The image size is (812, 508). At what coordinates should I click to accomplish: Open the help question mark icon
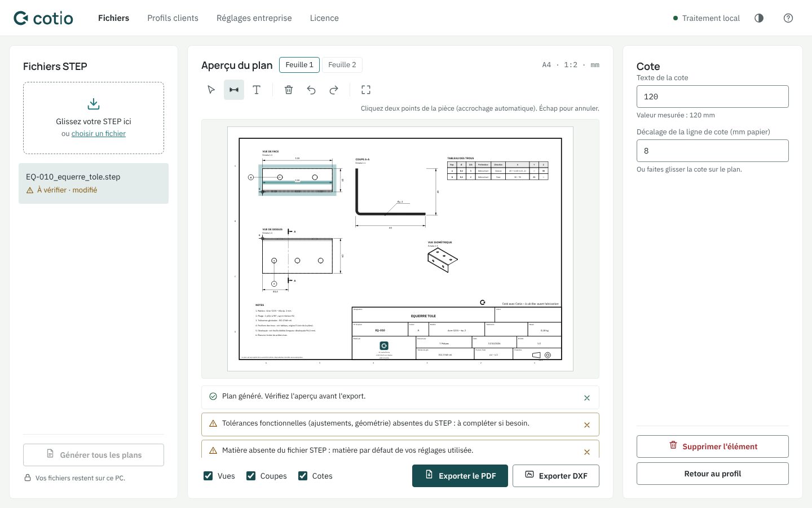point(788,18)
